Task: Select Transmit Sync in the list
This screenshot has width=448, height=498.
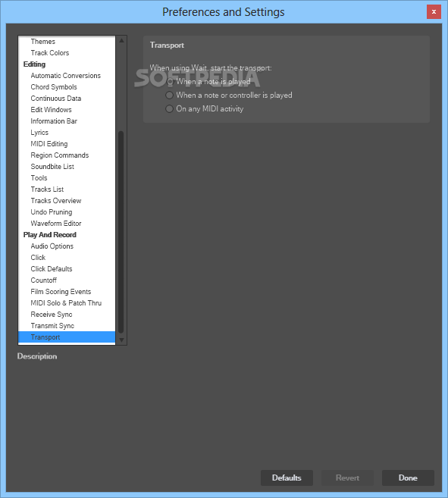Action: [67, 326]
